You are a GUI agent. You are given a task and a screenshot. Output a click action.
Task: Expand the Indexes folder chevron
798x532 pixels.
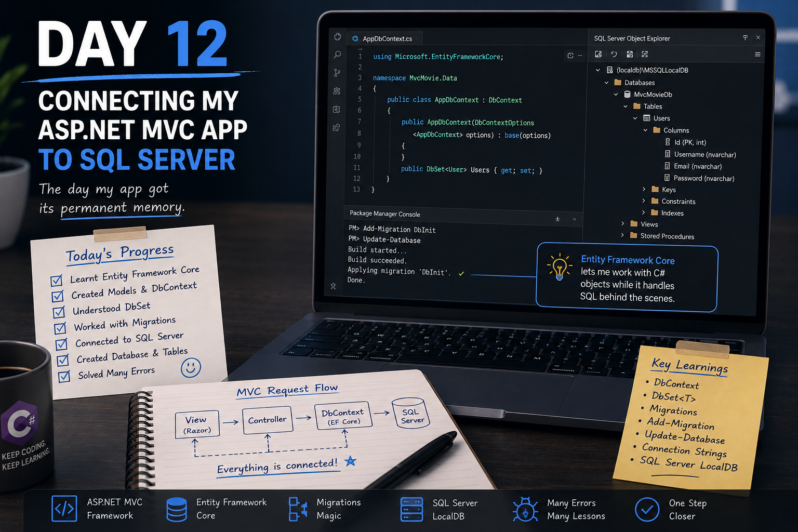(x=644, y=212)
